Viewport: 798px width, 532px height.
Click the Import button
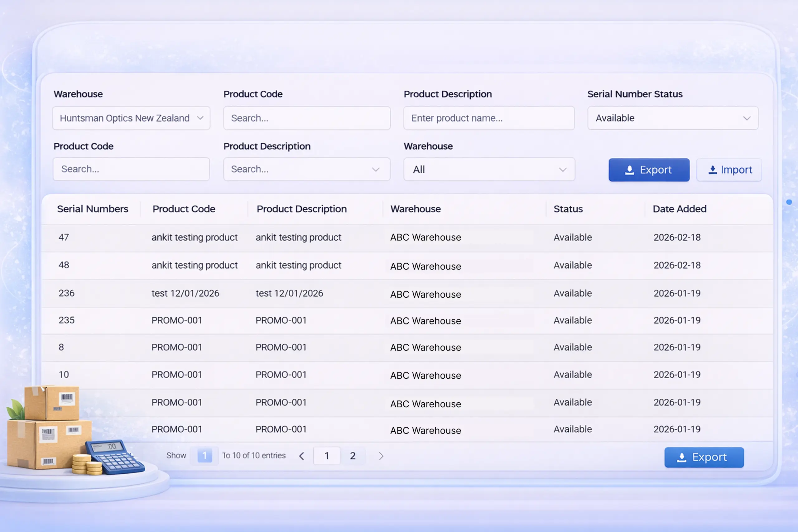tap(729, 170)
